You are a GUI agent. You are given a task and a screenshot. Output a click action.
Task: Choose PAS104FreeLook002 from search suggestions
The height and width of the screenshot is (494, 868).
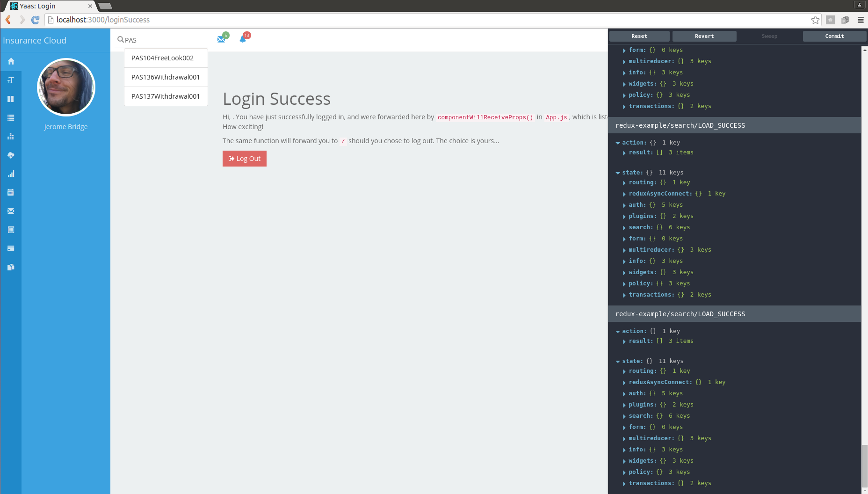click(x=166, y=58)
